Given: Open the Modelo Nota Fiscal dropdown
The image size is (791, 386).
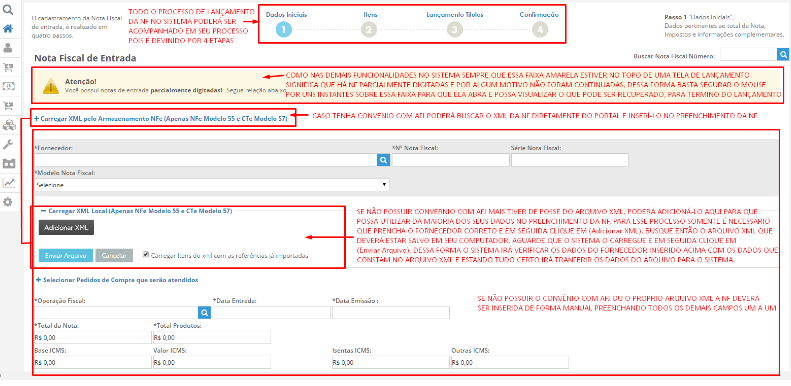Looking at the screenshot, I should point(212,185).
